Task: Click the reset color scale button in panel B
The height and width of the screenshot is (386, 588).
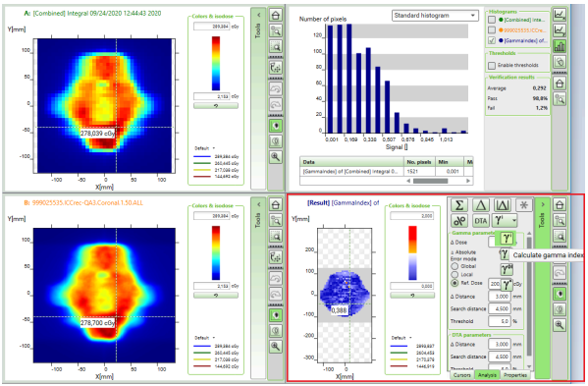Action: pos(216,296)
